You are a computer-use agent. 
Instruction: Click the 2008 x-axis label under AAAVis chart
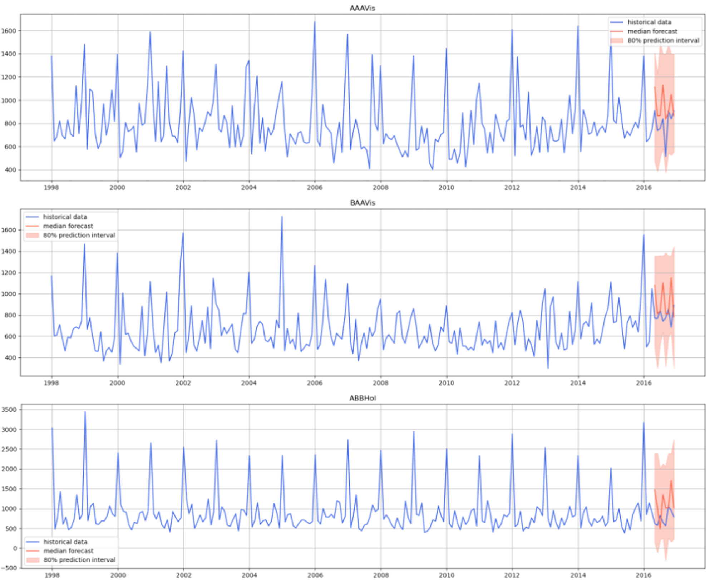380,188
